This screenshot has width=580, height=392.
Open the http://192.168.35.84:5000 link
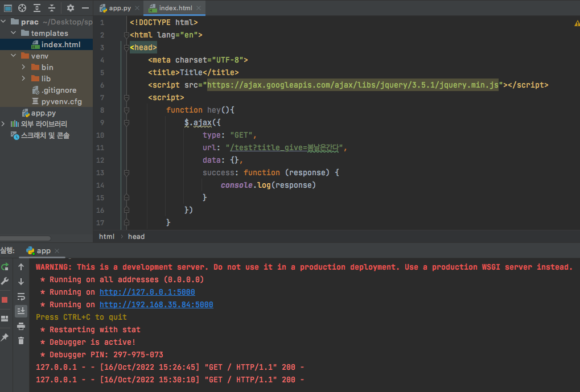pos(156,305)
